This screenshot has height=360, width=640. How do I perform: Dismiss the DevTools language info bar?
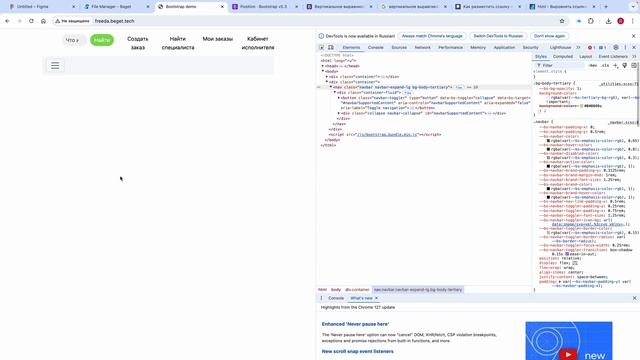(x=633, y=36)
